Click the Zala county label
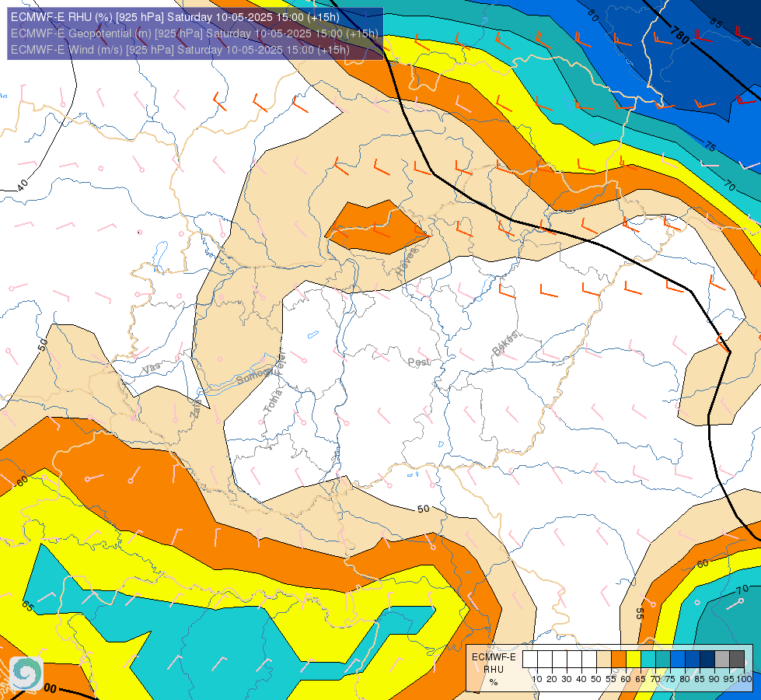Screen dimensions: 761x700 point(195,410)
